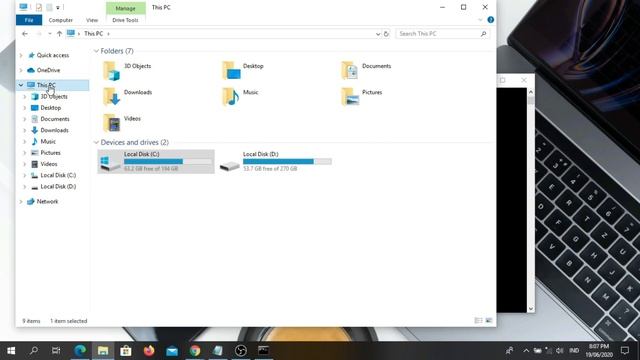This screenshot has width=640, height=360.
Task: Click This PC in the address breadcrumb
Action: pyautogui.click(x=93, y=34)
